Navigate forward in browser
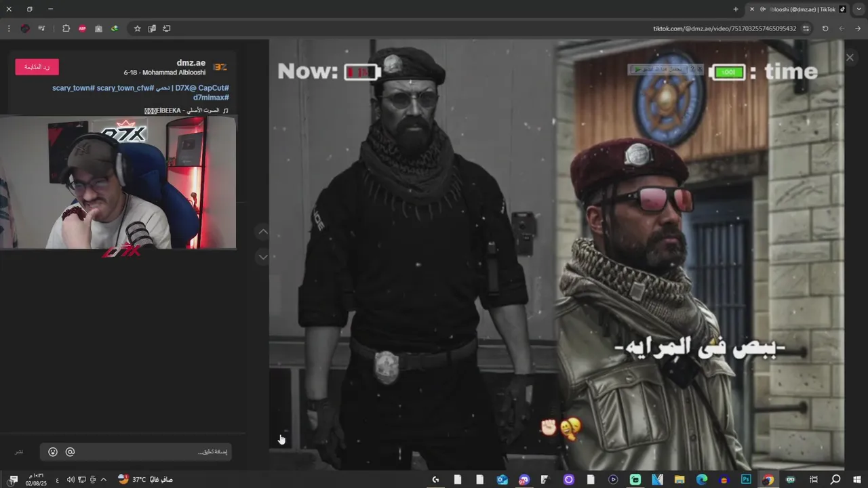Image resolution: width=868 pixels, height=488 pixels. tap(842, 28)
